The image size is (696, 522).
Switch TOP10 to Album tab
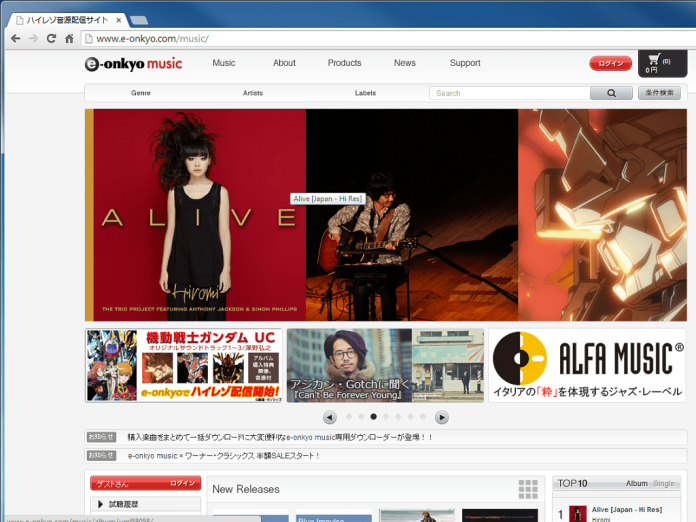[x=637, y=483]
